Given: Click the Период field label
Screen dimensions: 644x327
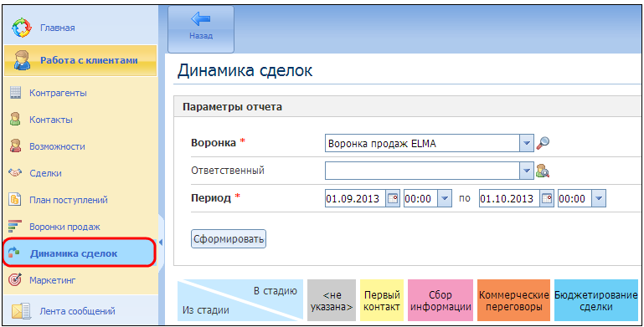Looking at the screenshot, I should [x=211, y=198].
